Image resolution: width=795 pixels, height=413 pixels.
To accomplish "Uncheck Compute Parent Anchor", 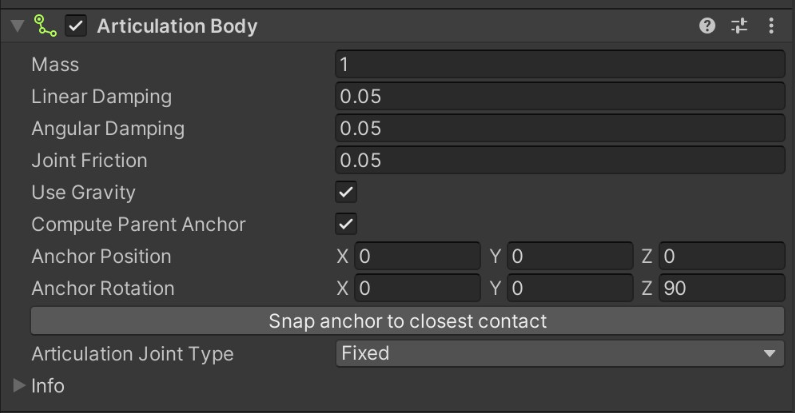I will click(x=346, y=224).
